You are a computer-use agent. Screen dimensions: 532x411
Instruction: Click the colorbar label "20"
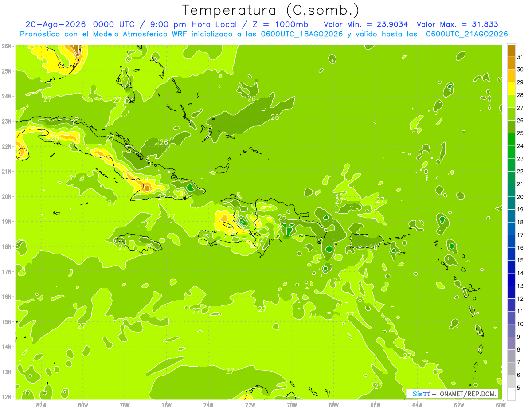click(x=520, y=197)
